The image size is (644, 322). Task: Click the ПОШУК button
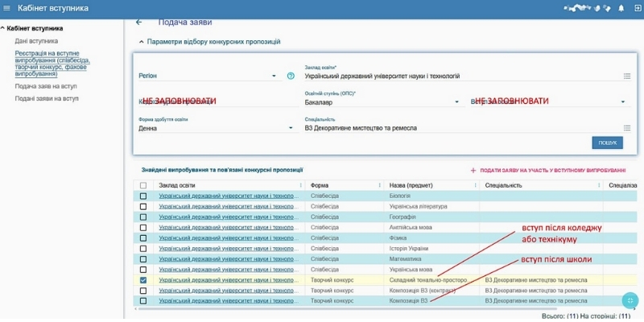[x=607, y=142]
